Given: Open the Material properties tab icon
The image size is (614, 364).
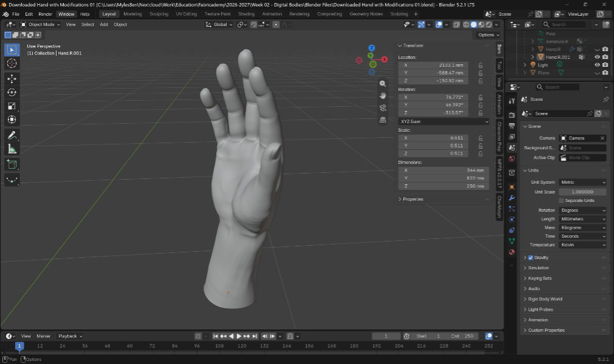Looking at the screenshot, I should coord(511,252).
